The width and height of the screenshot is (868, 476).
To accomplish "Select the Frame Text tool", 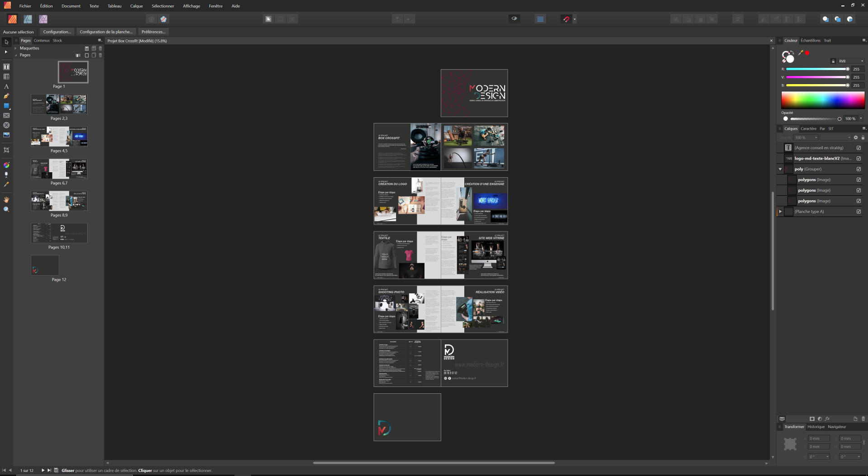I will pyautogui.click(x=6, y=67).
